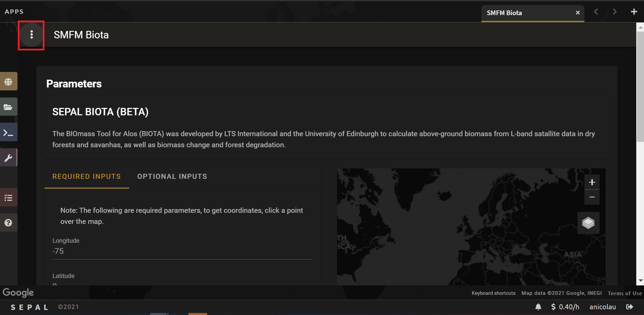
Task: Open the map layers control
Action: click(588, 223)
